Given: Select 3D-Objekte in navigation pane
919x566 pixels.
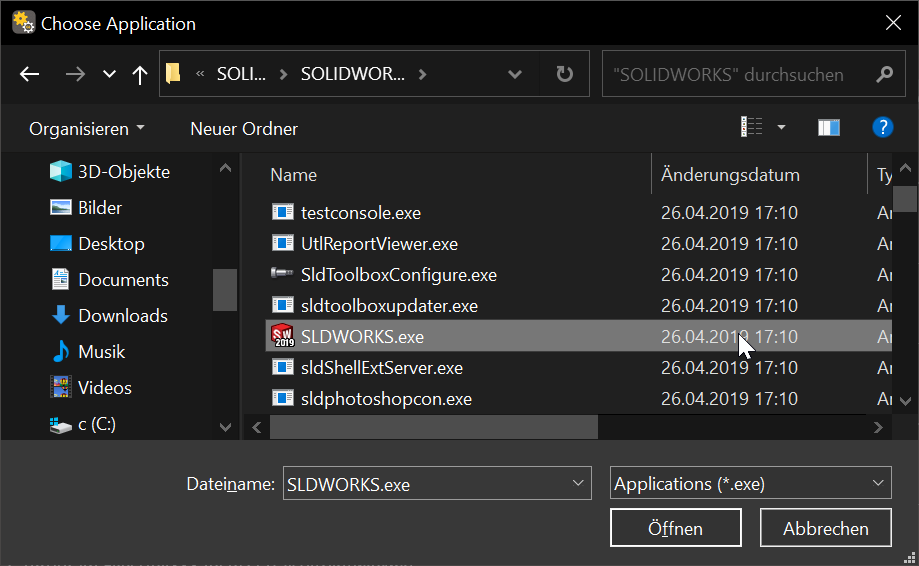Looking at the screenshot, I should (110, 172).
